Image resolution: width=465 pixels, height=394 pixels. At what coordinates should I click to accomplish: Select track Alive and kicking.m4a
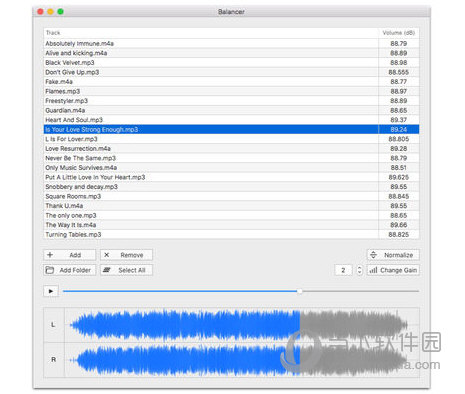(231, 53)
